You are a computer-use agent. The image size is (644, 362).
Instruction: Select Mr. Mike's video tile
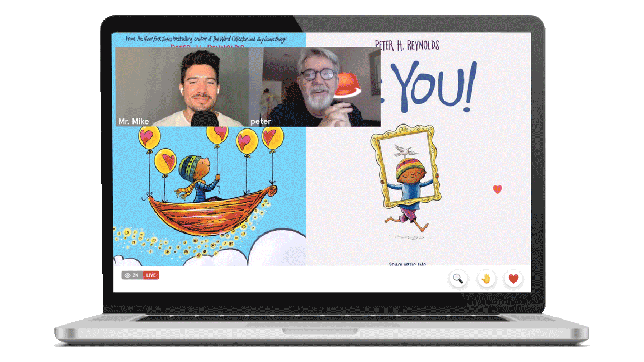[x=182, y=87]
